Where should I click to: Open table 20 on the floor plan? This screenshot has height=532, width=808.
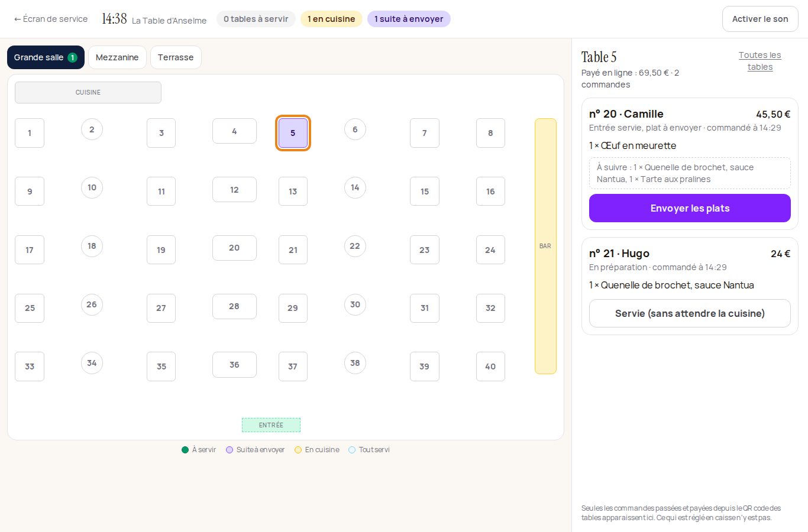coord(234,248)
